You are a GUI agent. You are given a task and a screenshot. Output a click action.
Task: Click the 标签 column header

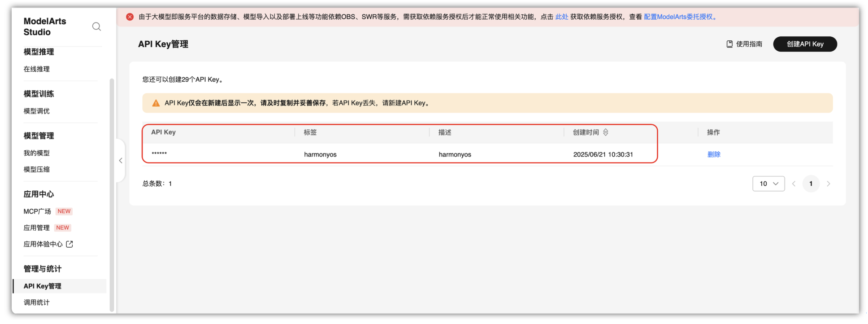click(310, 132)
